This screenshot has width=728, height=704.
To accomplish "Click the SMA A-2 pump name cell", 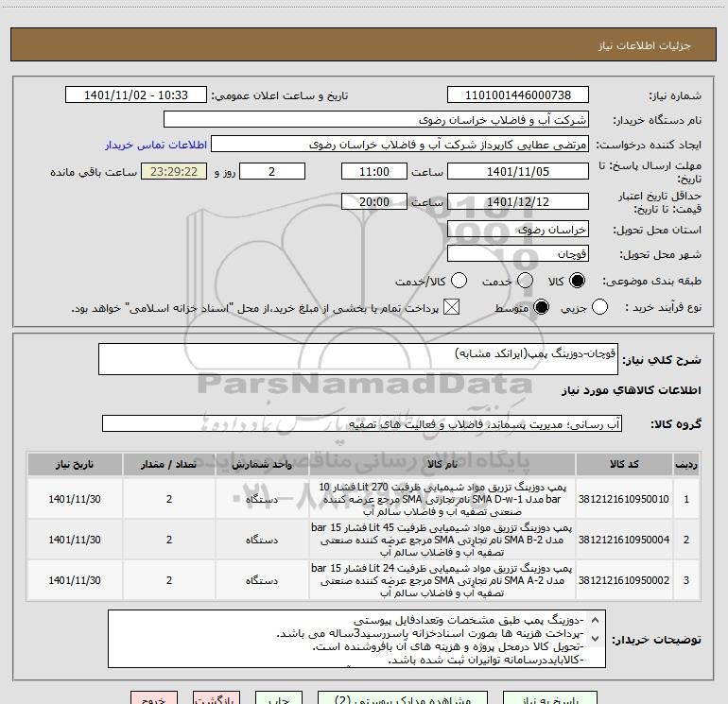I will (x=442, y=580).
